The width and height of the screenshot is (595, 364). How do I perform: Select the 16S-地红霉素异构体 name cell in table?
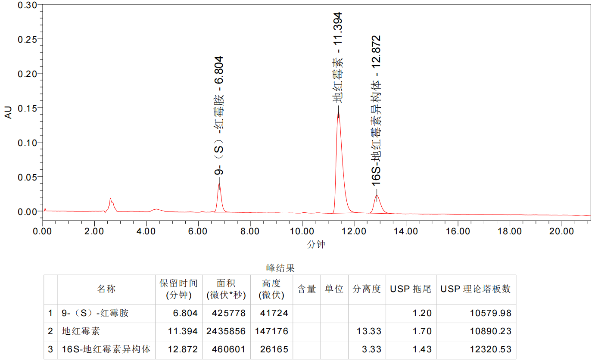[x=106, y=349]
